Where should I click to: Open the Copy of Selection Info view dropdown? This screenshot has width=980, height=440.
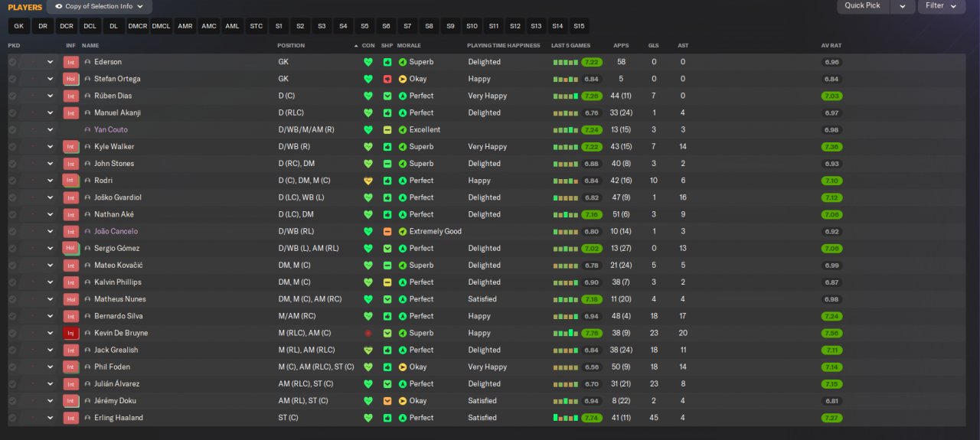100,6
